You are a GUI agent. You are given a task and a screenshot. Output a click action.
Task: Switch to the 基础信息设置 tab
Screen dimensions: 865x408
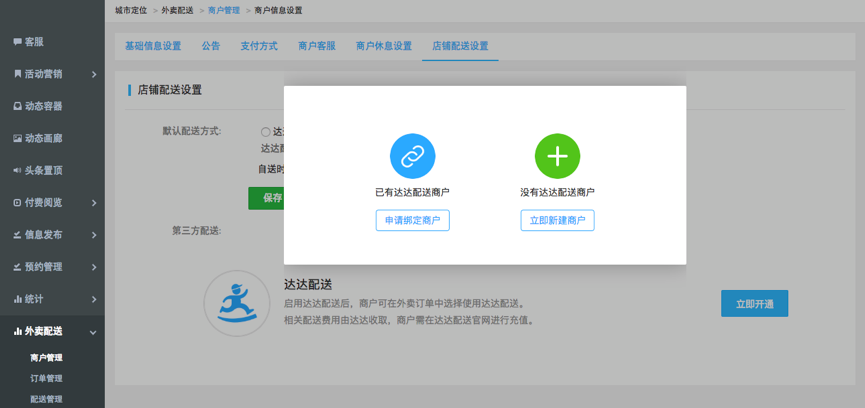[x=153, y=46]
